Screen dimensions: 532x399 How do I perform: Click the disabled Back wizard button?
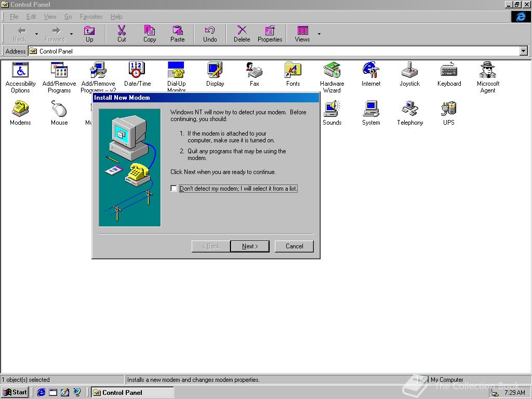point(211,246)
